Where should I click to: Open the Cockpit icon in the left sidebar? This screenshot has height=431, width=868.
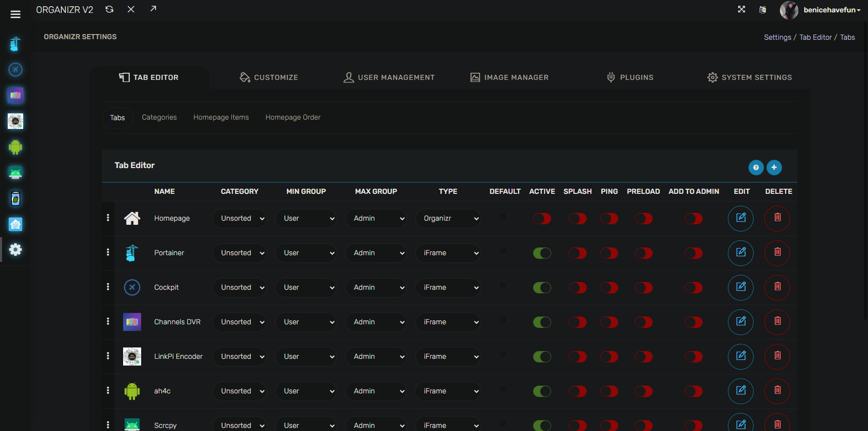[15, 70]
